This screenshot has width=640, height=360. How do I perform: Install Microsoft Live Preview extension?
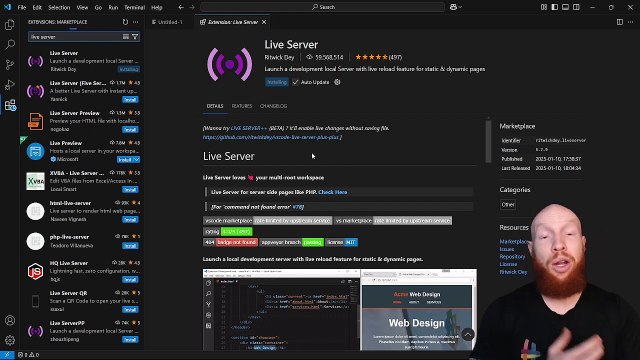tap(124, 160)
